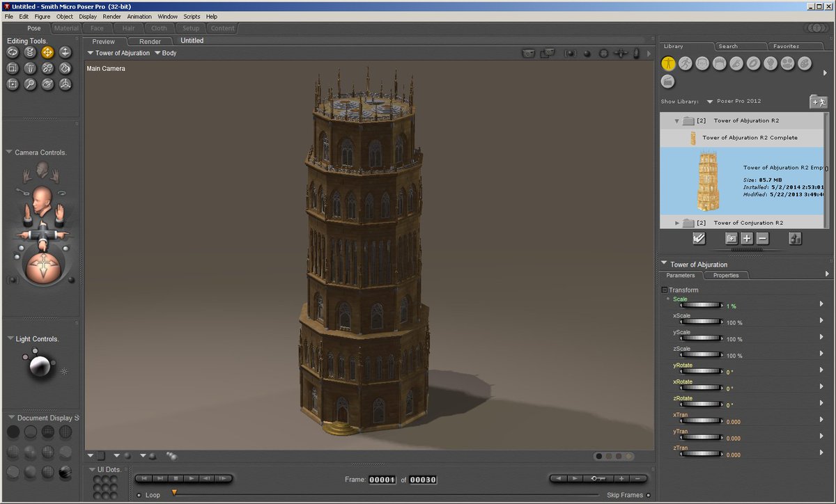Click the orange timeline frame marker
836x504 pixels.
(174, 491)
